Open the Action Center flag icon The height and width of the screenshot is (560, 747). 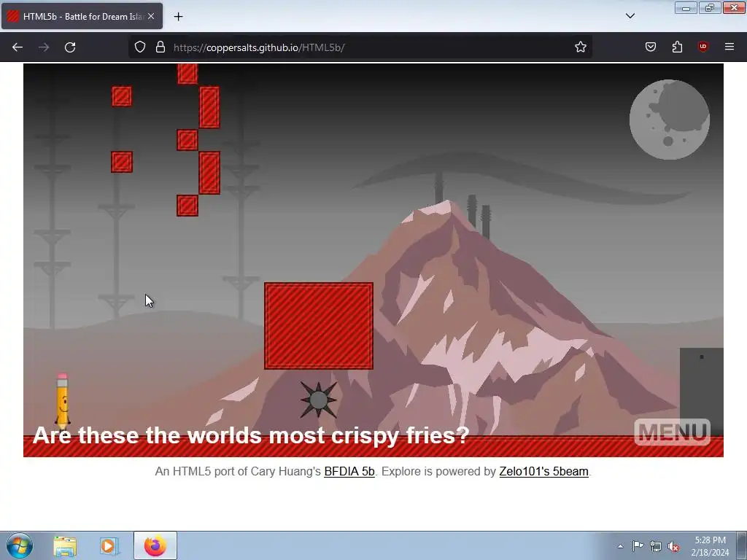[x=638, y=546]
